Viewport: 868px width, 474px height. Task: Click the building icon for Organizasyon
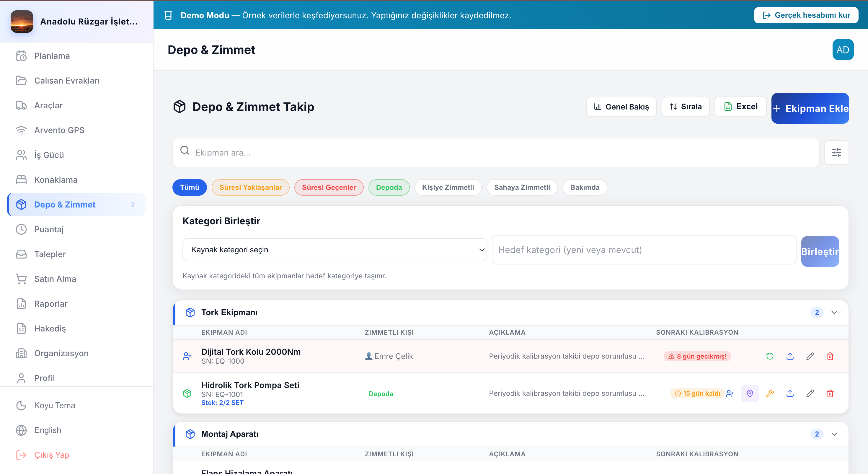point(21,353)
